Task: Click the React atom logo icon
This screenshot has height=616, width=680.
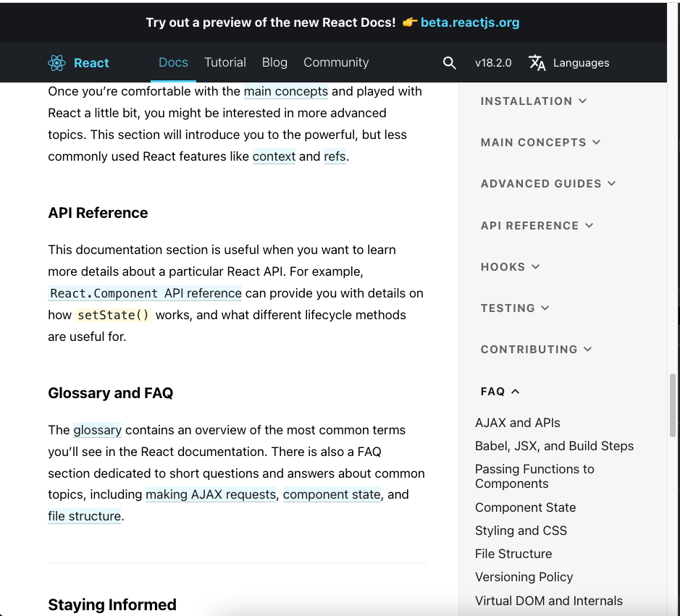Action: (x=56, y=63)
